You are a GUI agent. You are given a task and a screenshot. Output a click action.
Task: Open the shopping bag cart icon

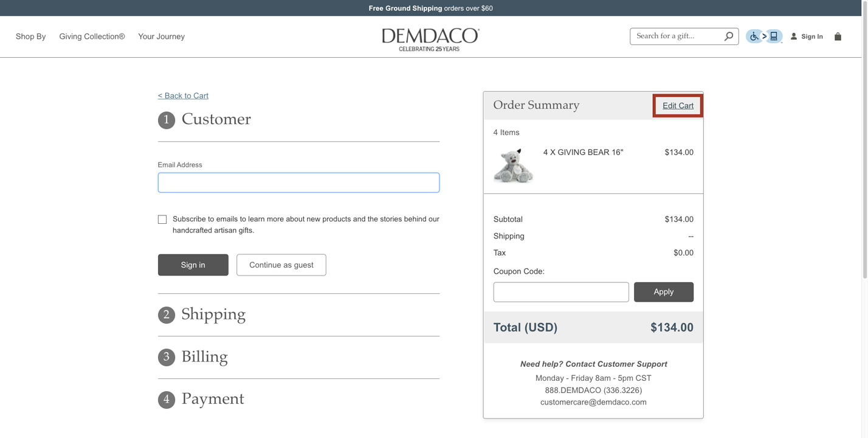point(838,36)
